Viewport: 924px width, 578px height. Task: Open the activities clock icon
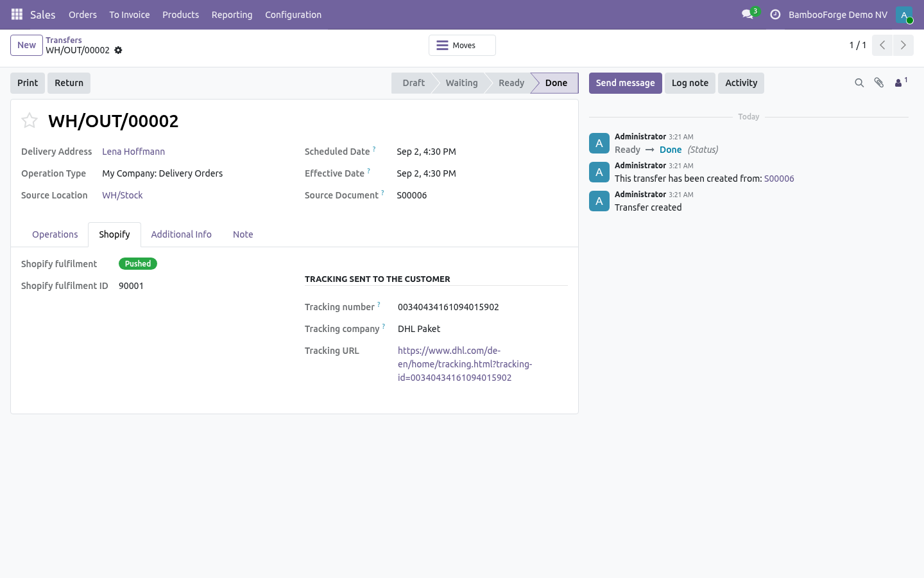coord(775,14)
